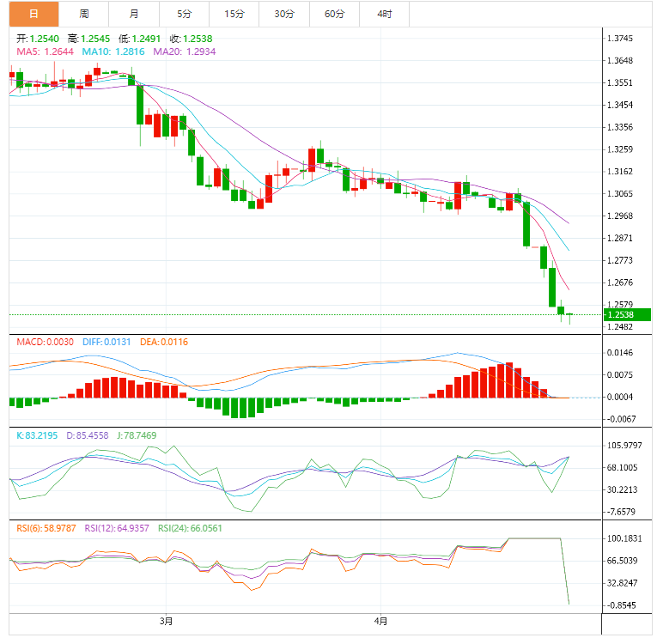
Task: Click the 0.0146 MACD axis label
Action: (x=620, y=353)
